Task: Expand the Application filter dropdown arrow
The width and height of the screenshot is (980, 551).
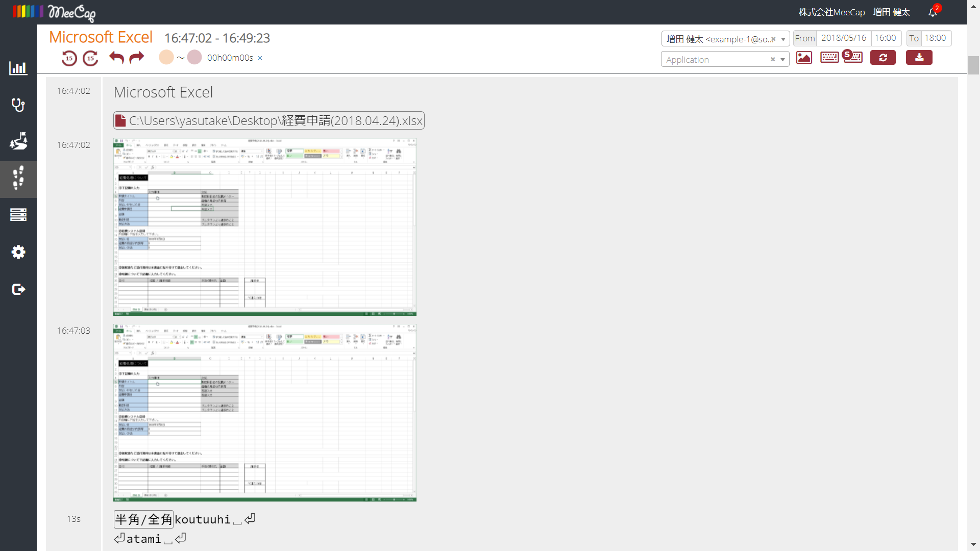Action: [x=782, y=60]
